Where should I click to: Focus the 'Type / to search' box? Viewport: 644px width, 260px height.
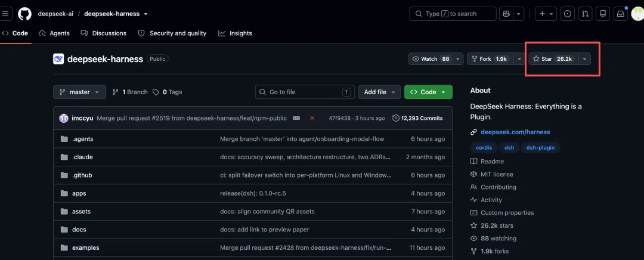point(453,14)
